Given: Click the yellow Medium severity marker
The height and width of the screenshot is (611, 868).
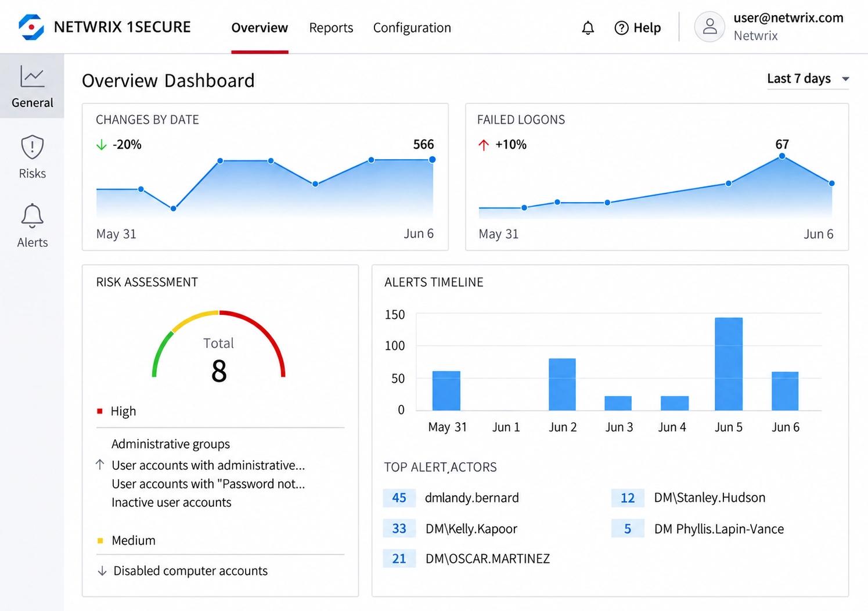Looking at the screenshot, I should (x=100, y=541).
